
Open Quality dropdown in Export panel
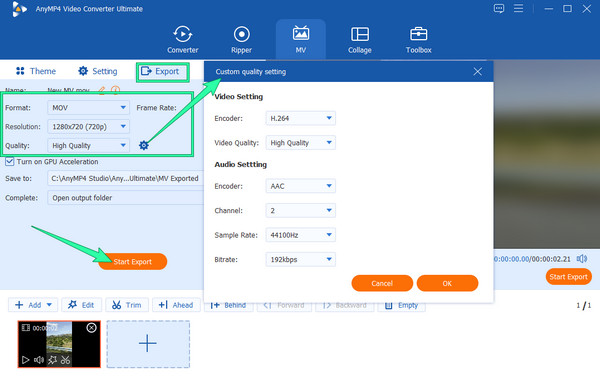(88, 145)
